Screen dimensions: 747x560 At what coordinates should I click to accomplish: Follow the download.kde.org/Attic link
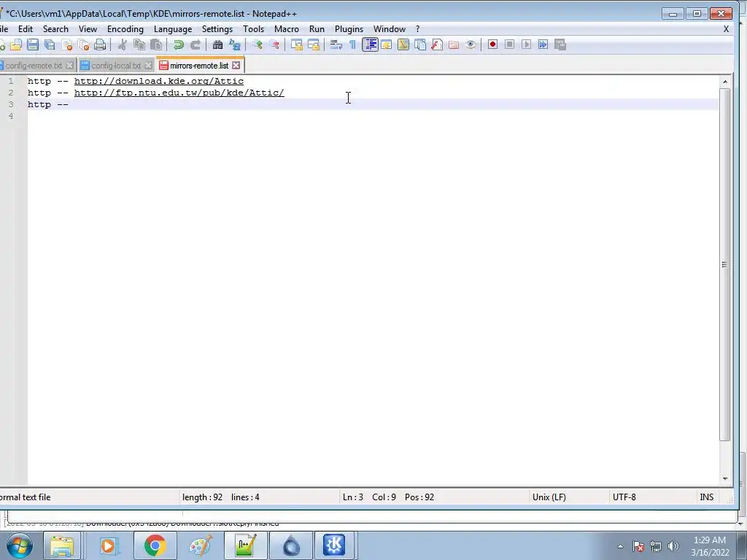click(158, 82)
